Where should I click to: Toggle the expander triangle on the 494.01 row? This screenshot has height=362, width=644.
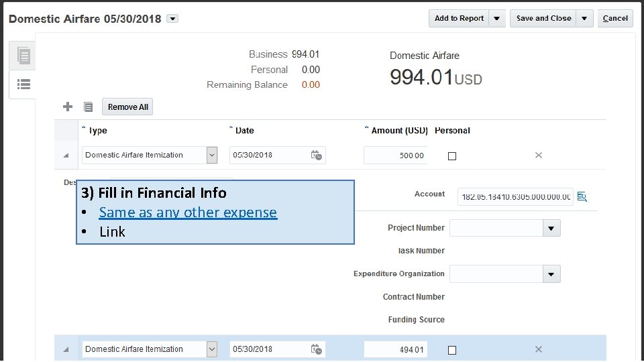click(66, 350)
